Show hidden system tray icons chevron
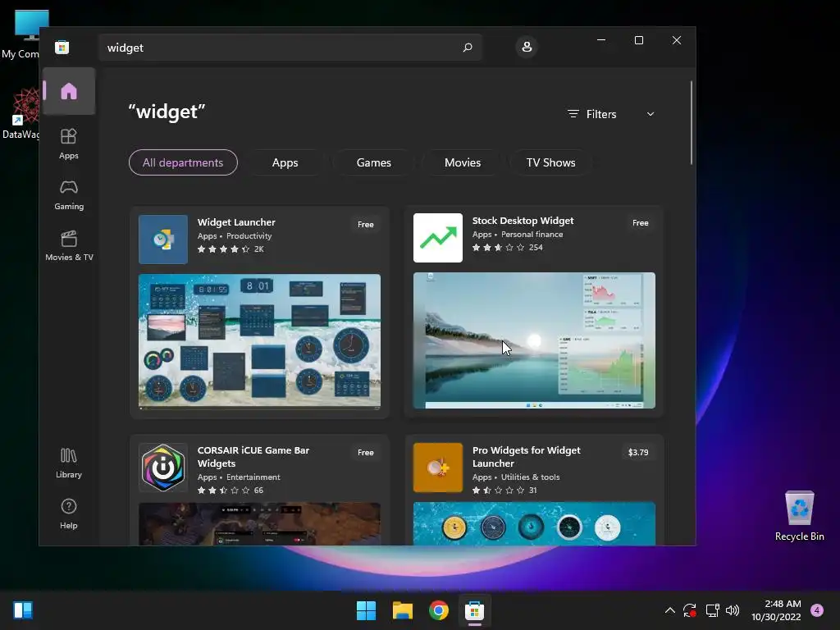The width and height of the screenshot is (840, 630). coord(669,610)
